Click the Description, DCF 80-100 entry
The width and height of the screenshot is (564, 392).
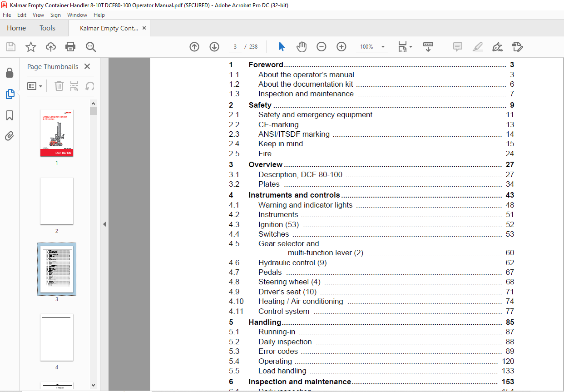coord(300,174)
